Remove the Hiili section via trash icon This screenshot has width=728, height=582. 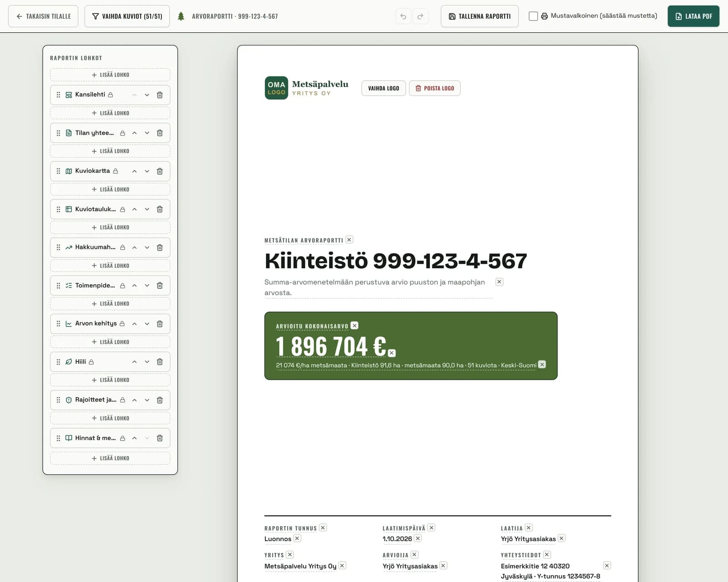[160, 362]
